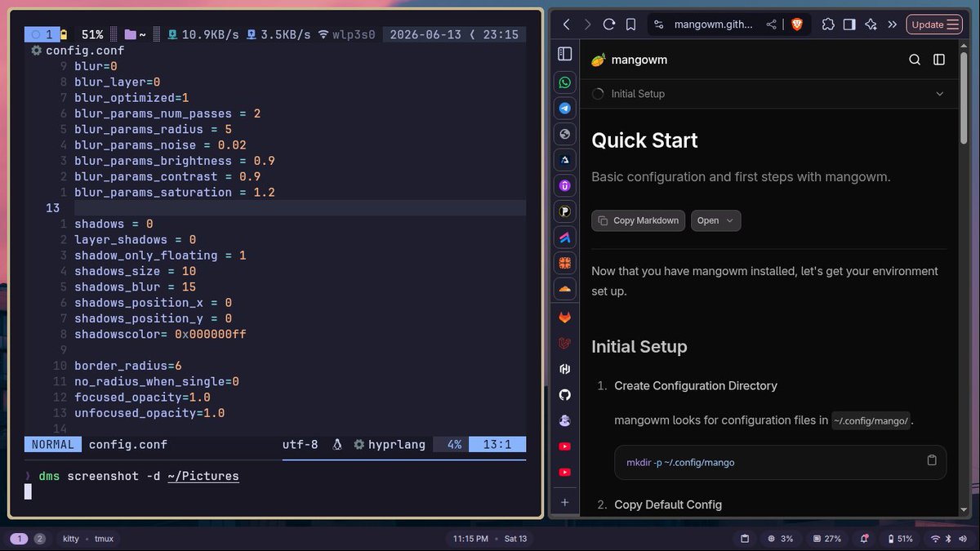
Task: Click the 'focused_opacity=1.0' line
Action: (x=142, y=398)
